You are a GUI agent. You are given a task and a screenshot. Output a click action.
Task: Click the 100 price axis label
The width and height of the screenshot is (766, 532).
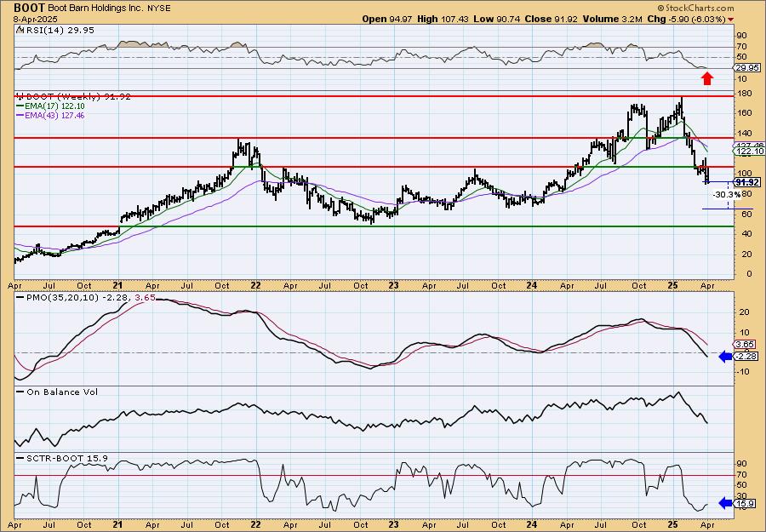tap(745, 174)
